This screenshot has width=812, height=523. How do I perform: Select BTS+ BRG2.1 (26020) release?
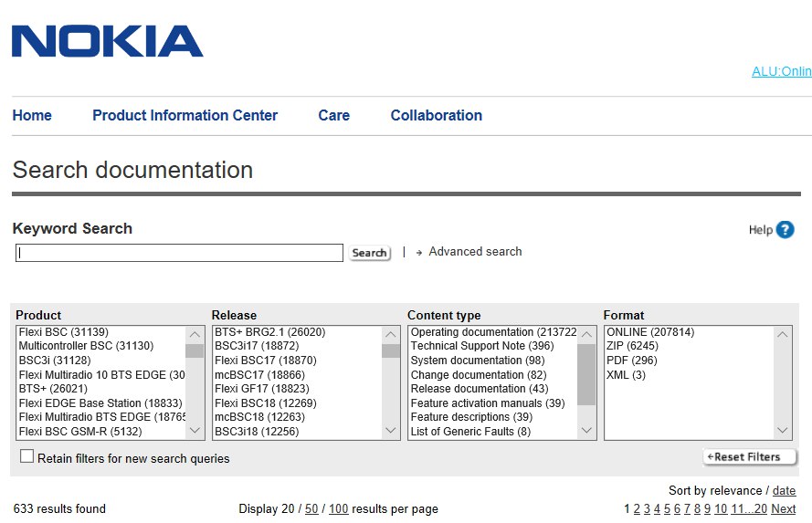(x=269, y=332)
